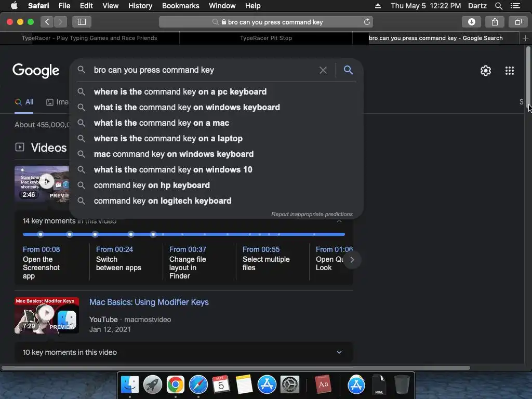The width and height of the screenshot is (532, 399).
Task: Select the Images search tab
Action: click(x=57, y=102)
